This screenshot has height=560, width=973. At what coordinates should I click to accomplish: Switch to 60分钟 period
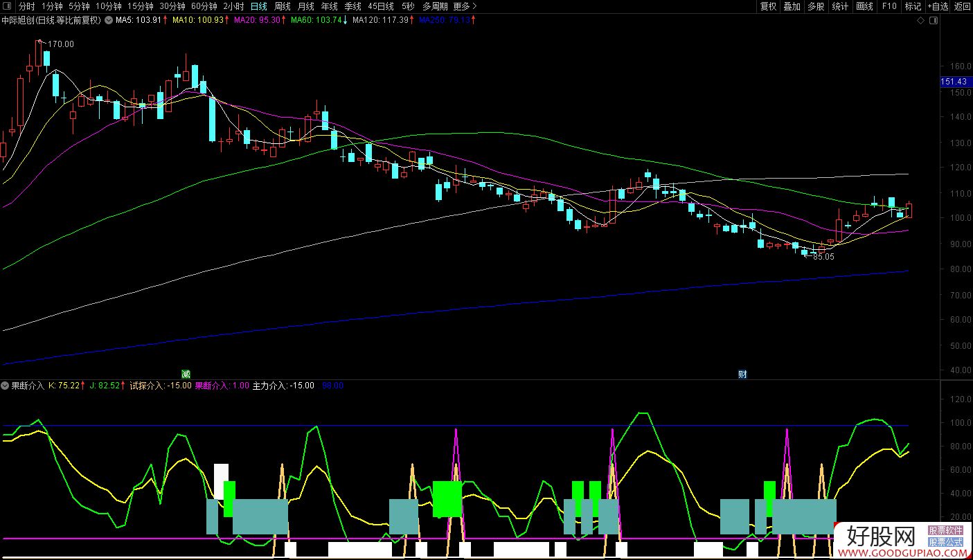pyautogui.click(x=204, y=6)
